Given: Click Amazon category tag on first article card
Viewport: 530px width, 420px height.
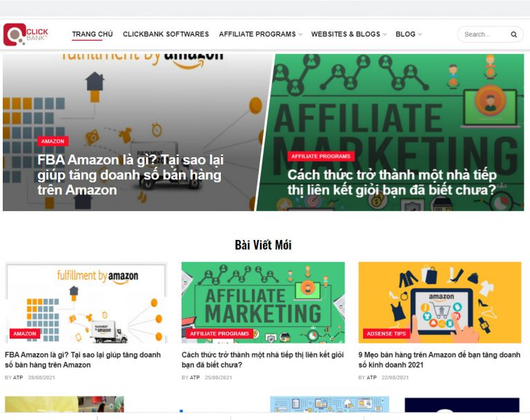Looking at the screenshot, I should coord(25,334).
